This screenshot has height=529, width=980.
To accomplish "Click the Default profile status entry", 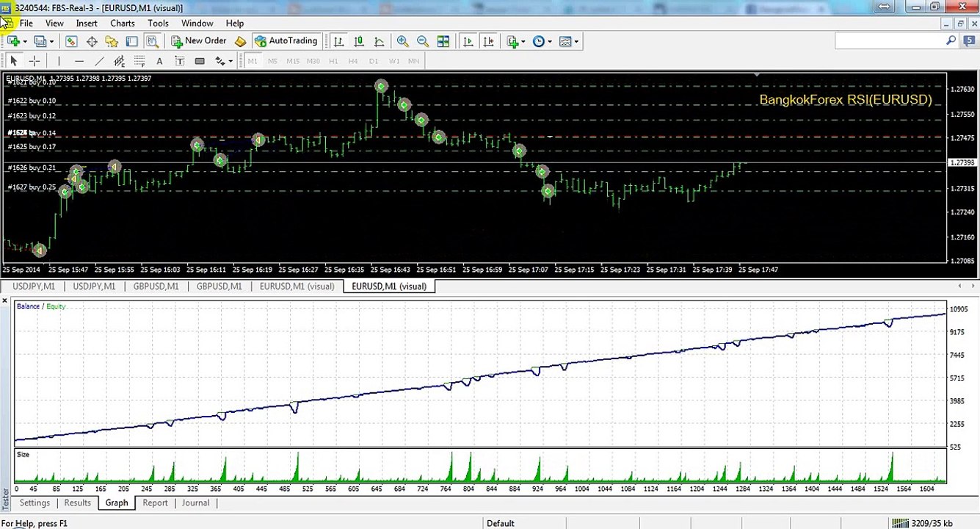I will pos(501,523).
